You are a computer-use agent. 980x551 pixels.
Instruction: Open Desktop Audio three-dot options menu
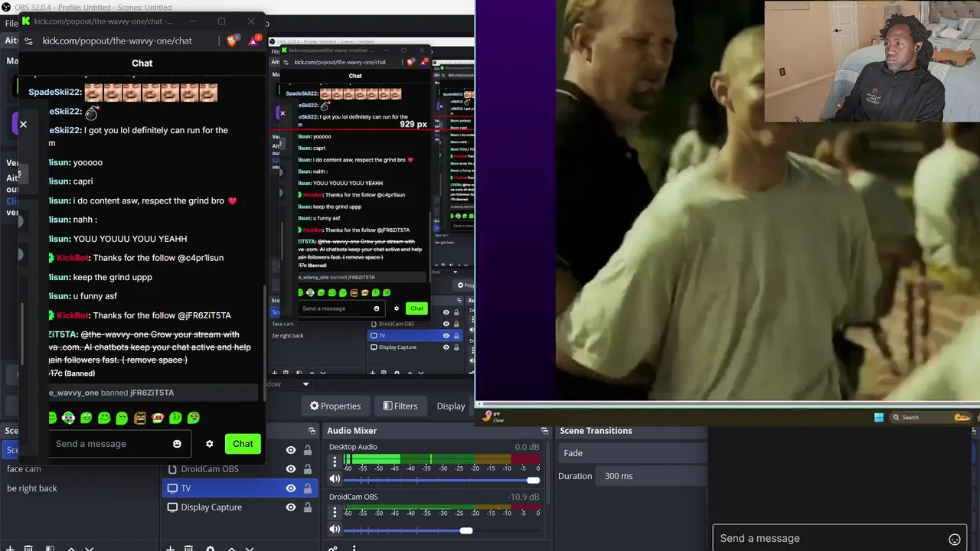(x=335, y=461)
